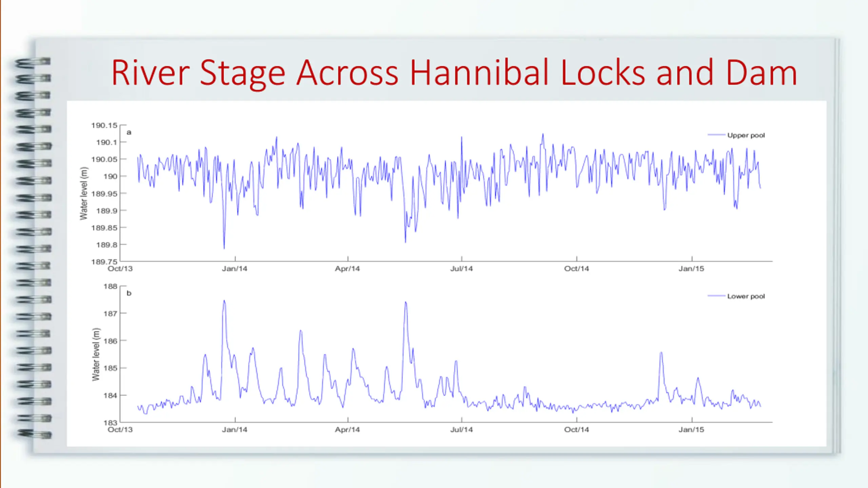
Task: Click the Water level (m) axis title of chart a
Action: [84, 194]
